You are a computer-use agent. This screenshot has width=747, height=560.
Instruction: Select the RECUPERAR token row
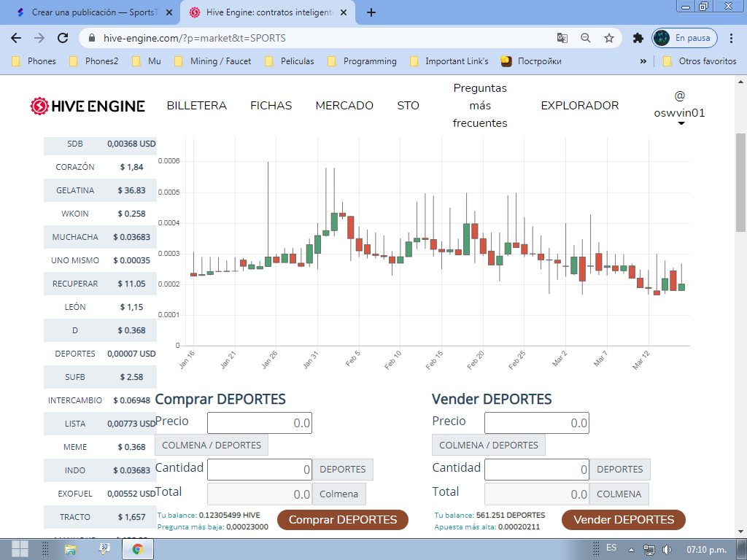coord(100,284)
